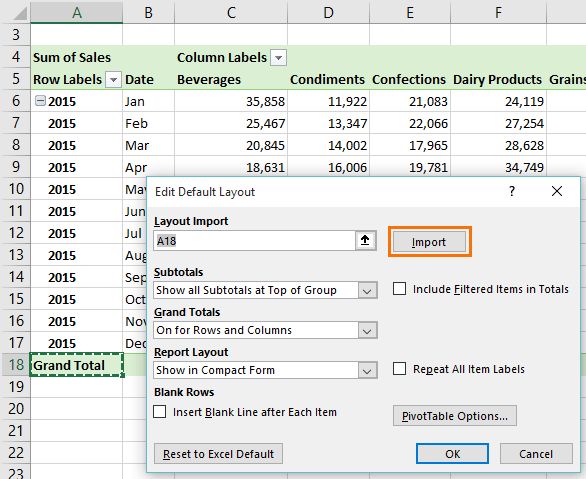The height and width of the screenshot is (479, 586).
Task: Open the Row Labels filter dropdown
Action: click(114, 80)
